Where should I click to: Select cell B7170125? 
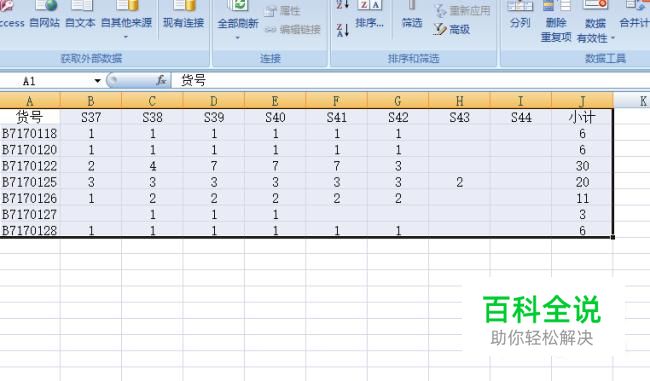coord(29,182)
